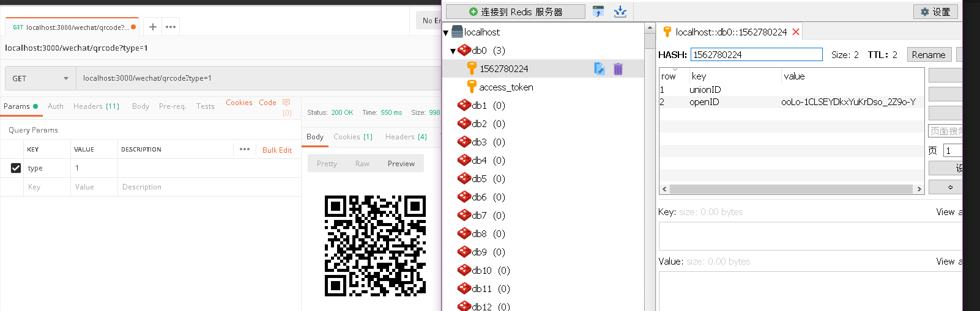Click the hash table horizontal scrollbar track
The height and width of the screenshot is (311, 980).
(x=792, y=189)
